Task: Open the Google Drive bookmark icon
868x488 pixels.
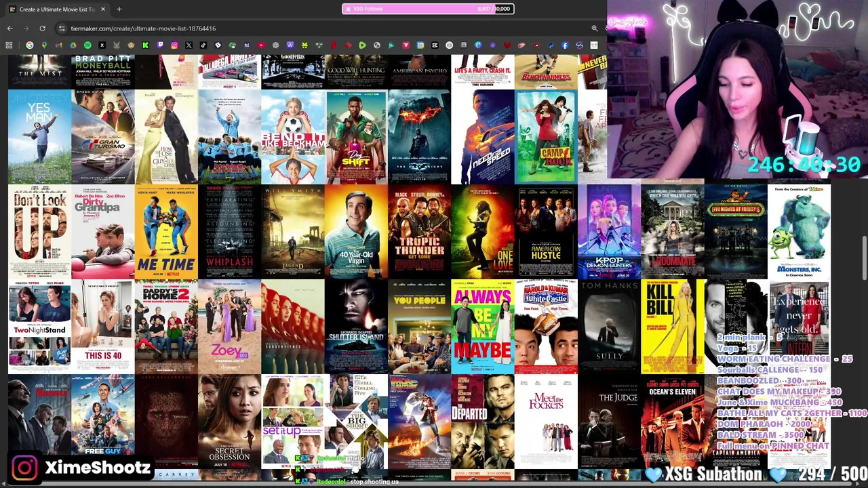Action: (73, 45)
